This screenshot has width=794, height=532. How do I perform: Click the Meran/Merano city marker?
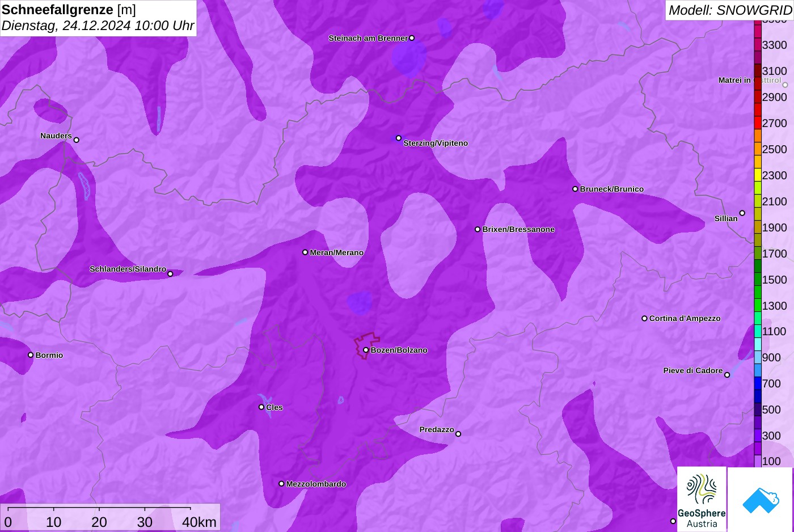[305, 252]
